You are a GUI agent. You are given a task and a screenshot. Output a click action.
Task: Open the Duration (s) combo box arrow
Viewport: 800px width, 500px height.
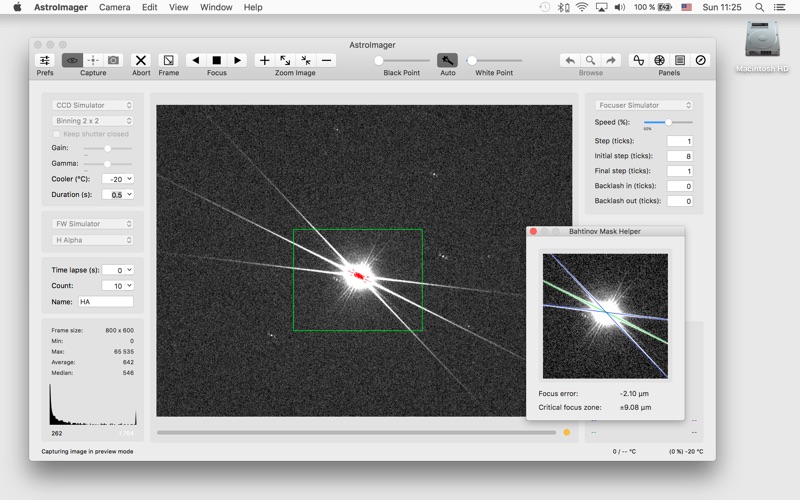[129, 195]
